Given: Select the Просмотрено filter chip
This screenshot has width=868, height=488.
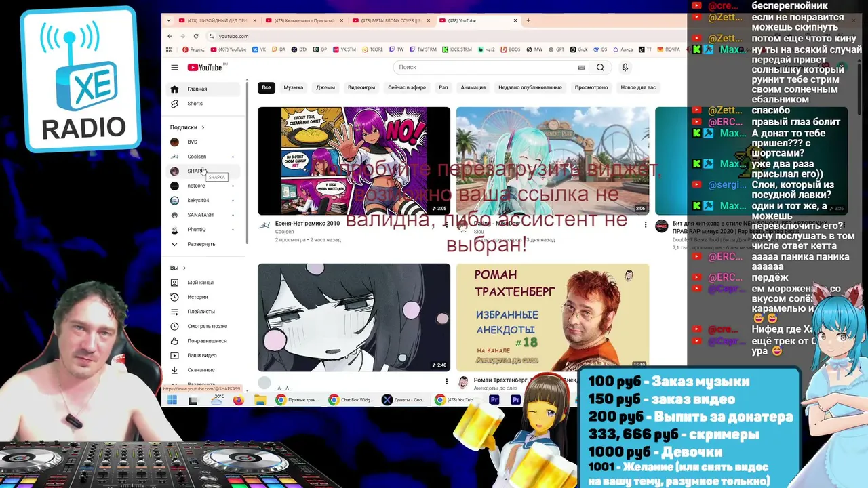Looking at the screenshot, I should click(591, 87).
